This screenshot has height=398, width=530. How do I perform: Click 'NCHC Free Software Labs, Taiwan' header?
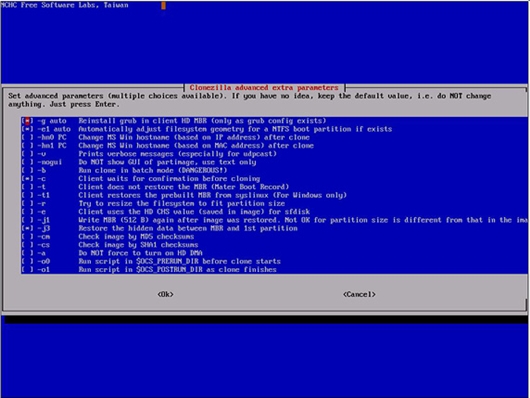point(65,5)
